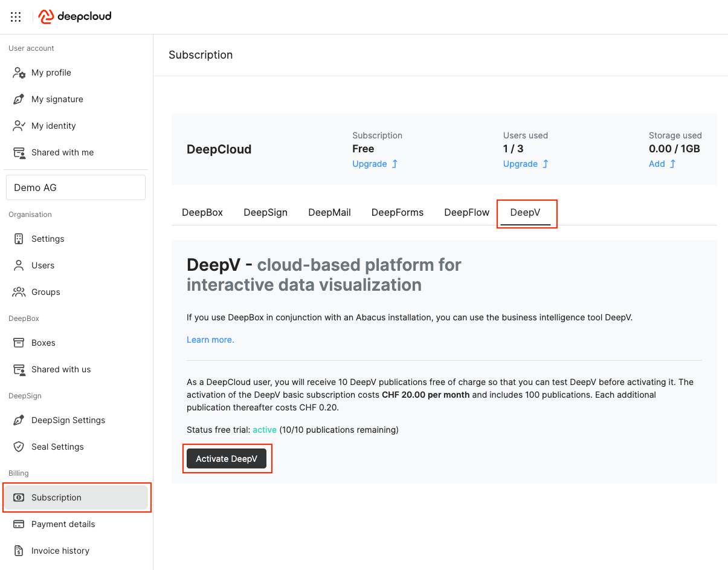
Task: Open Seal Settings shield icon
Action: coord(19,447)
